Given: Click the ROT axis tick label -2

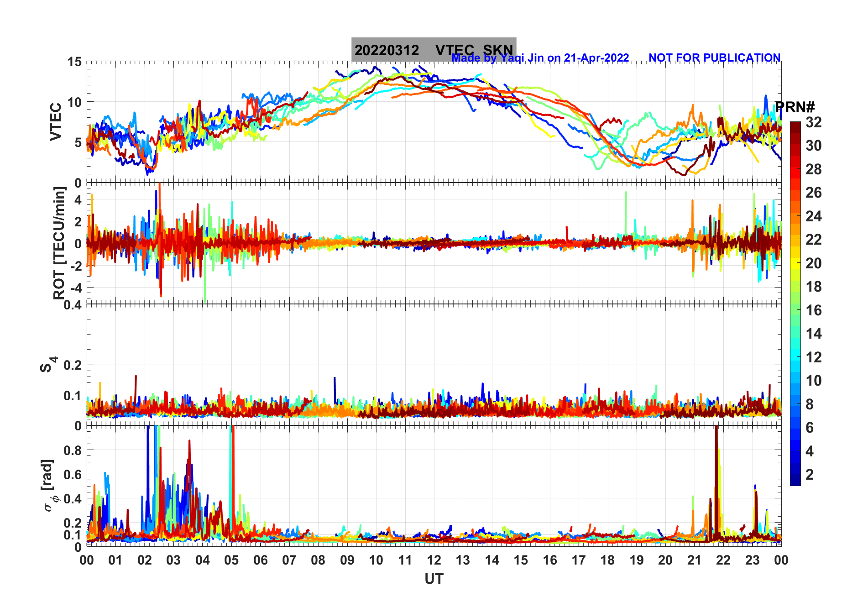Looking at the screenshot, I should click(x=76, y=266).
